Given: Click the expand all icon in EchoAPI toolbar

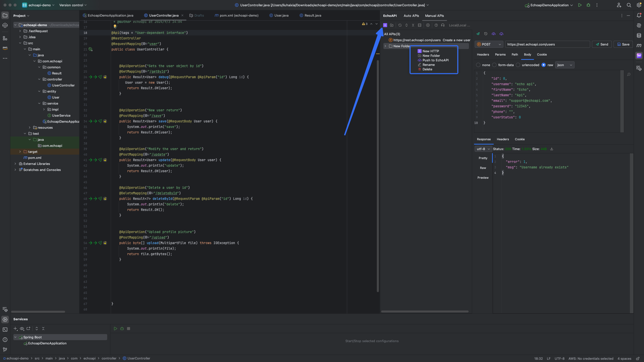Looking at the screenshot, I should [x=406, y=25].
